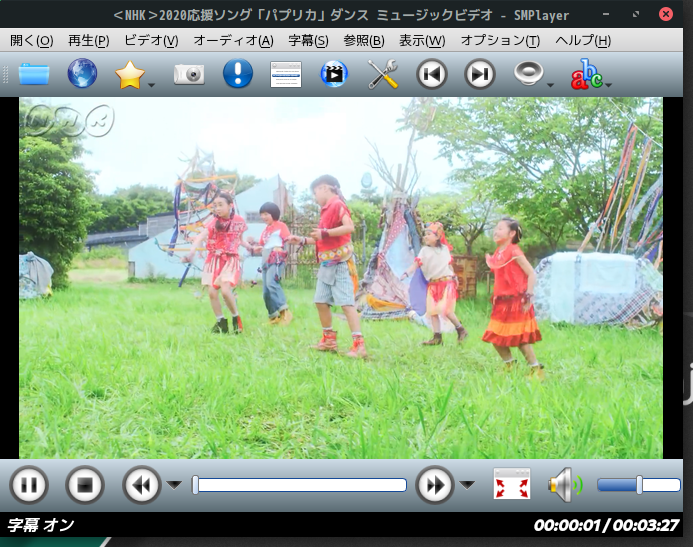
Task: Open the オーディオ(A) menu
Action: (x=233, y=41)
